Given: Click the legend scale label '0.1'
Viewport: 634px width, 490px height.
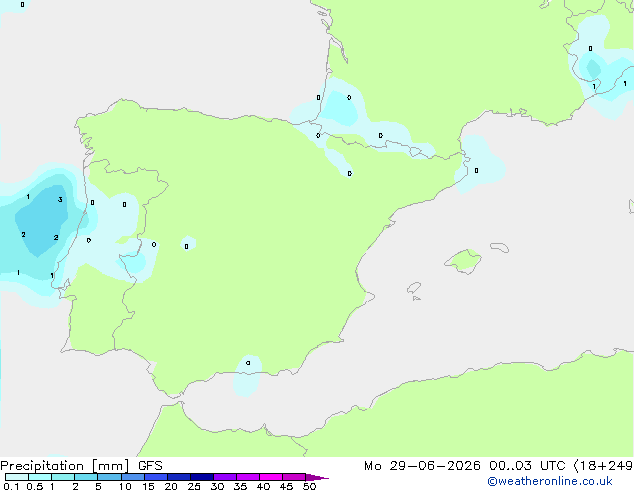Looking at the screenshot, I should point(11,486).
